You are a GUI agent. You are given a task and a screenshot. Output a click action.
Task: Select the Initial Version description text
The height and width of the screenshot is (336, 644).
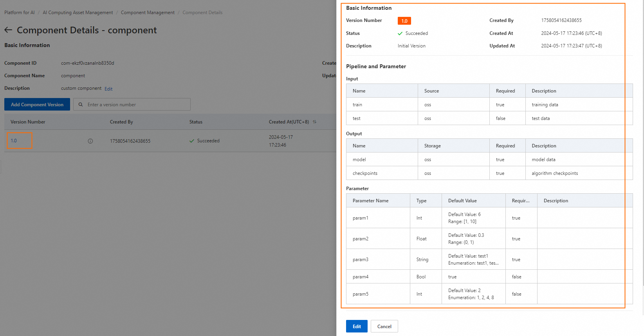(x=411, y=46)
